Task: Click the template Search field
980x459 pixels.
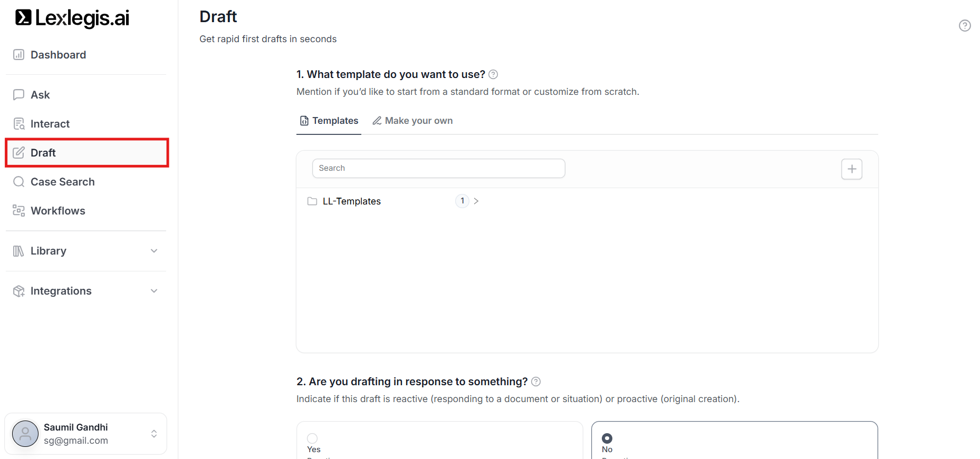Action: tap(438, 168)
